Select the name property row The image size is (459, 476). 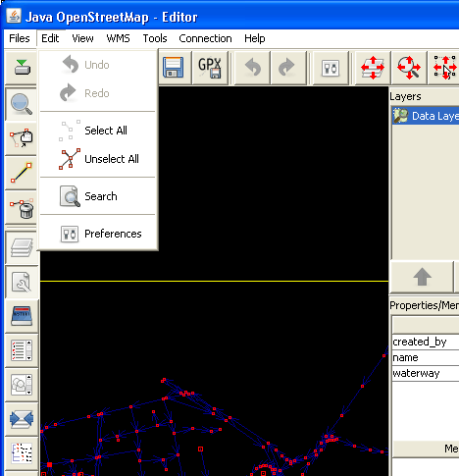coord(426,357)
